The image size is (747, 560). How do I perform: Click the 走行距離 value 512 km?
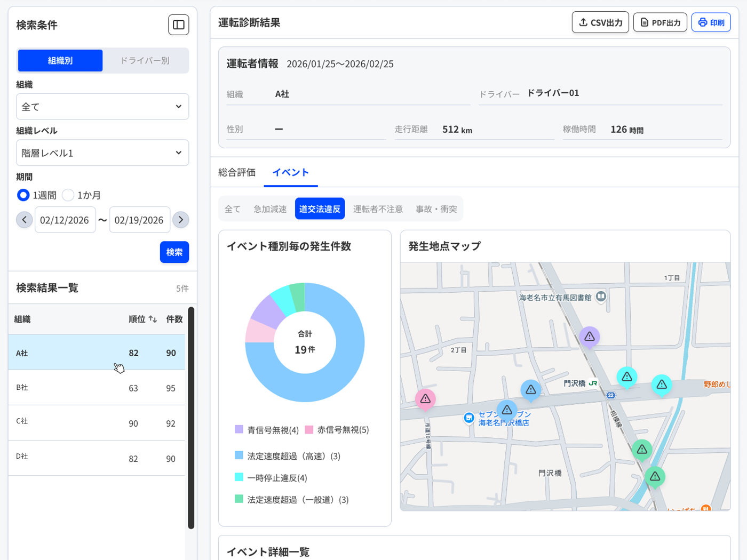(x=457, y=130)
